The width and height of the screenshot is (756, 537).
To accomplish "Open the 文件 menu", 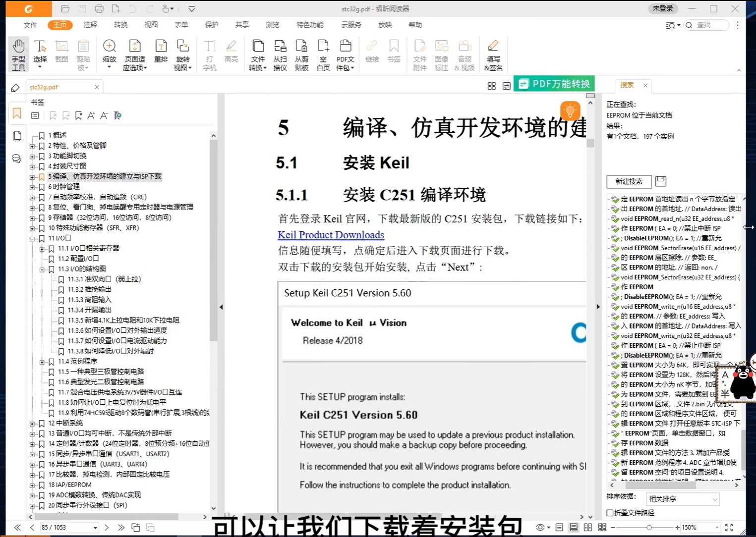I will (30, 25).
